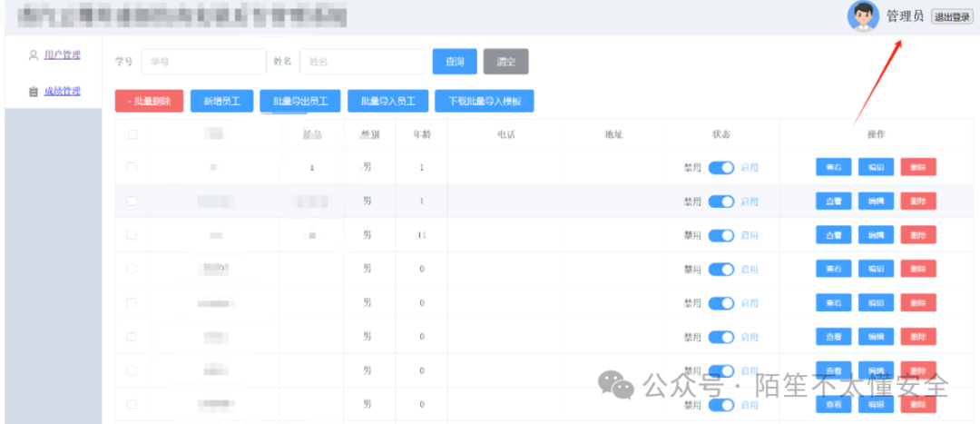Click the 状态 column header
Screen dimensions: 980x424
[x=721, y=134]
